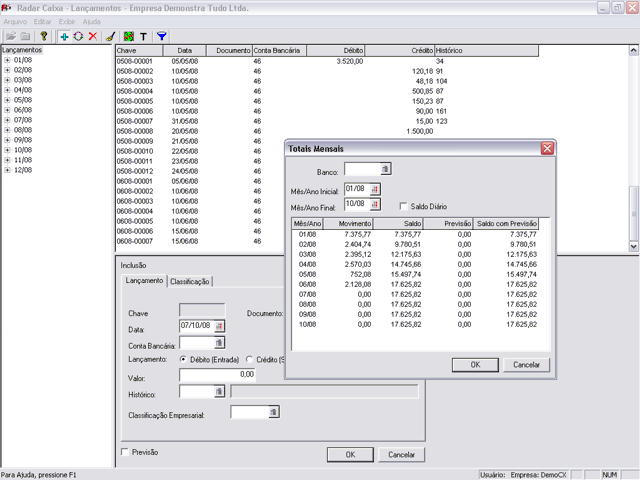Select the Débito (Entrada) radio button
640x480 pixels.
pos(183,358)
